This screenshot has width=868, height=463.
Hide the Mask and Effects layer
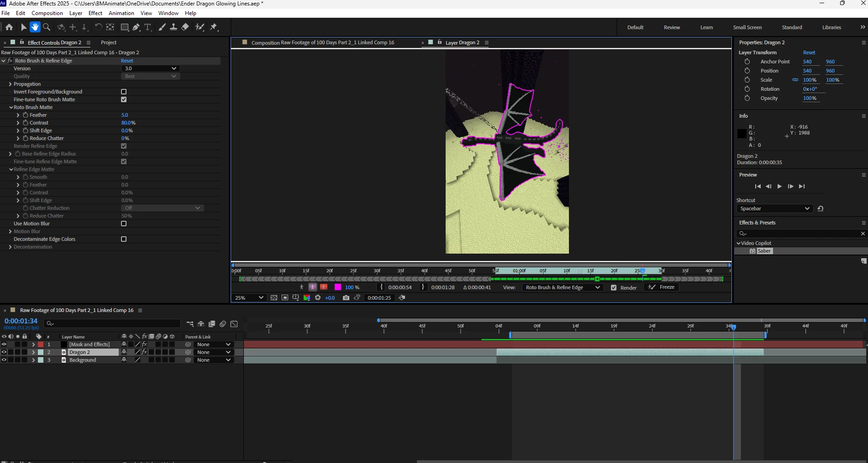pyautogui.click(x=4, y=344)
